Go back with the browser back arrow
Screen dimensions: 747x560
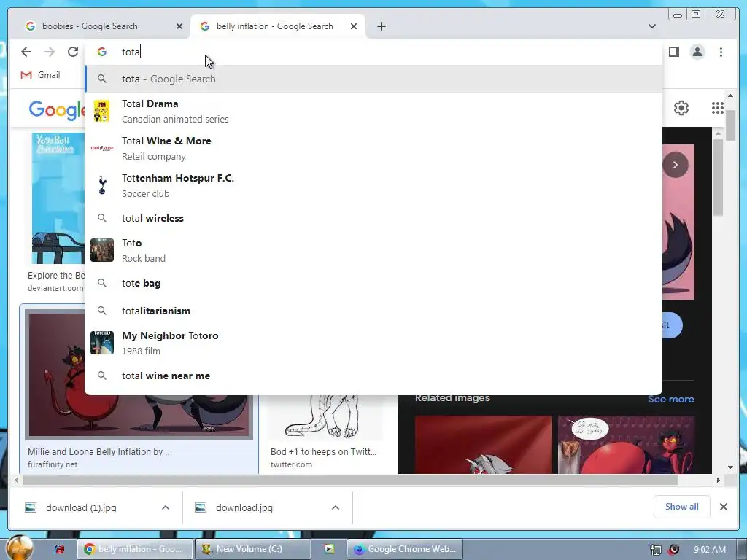coord(26,52)
